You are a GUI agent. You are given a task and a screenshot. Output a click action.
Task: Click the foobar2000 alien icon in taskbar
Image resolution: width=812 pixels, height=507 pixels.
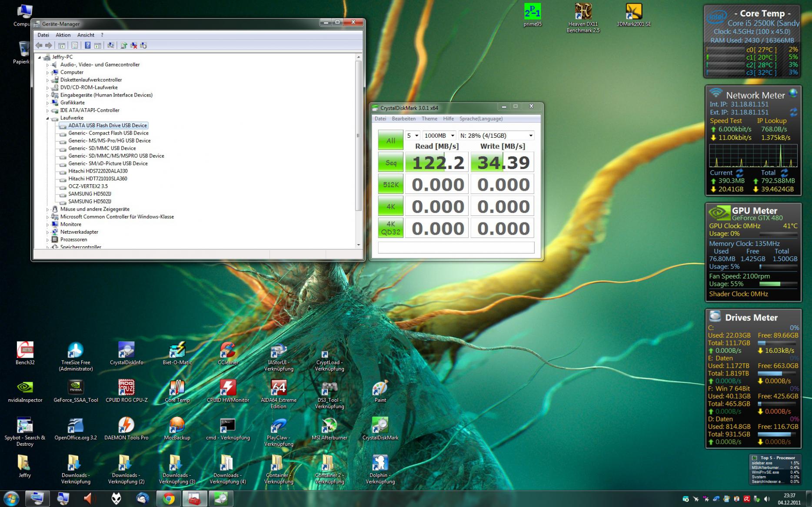[116, 499]
